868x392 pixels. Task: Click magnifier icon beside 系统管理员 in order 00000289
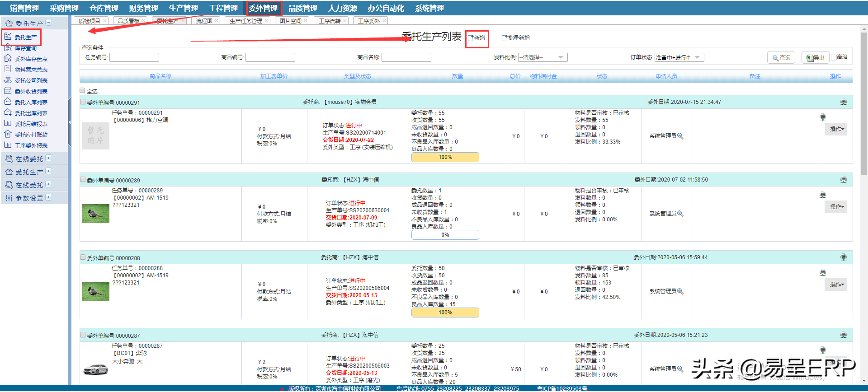coord(680,214)
